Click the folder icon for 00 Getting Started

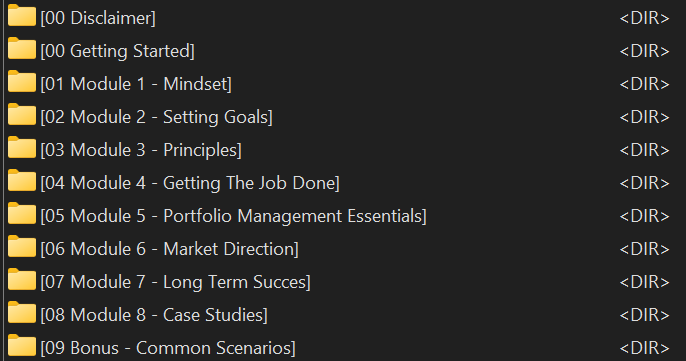(x=22, y=49)
